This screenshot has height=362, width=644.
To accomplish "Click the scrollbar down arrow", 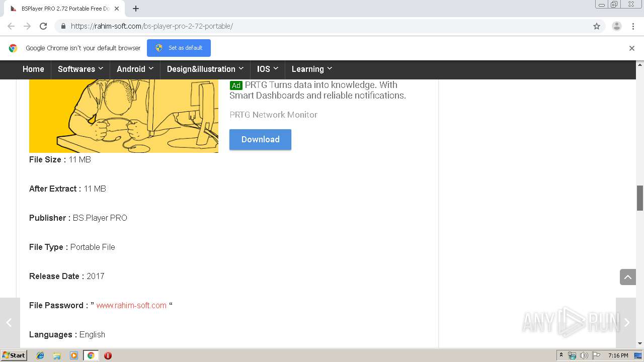I will pyautogui.click(x=640, y=343).
